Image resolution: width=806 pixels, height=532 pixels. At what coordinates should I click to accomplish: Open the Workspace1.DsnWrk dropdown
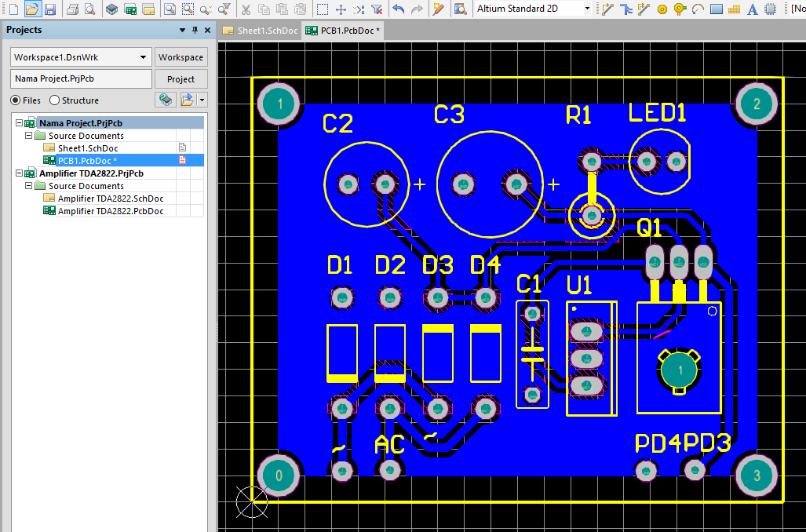click(x=143, y=57)
